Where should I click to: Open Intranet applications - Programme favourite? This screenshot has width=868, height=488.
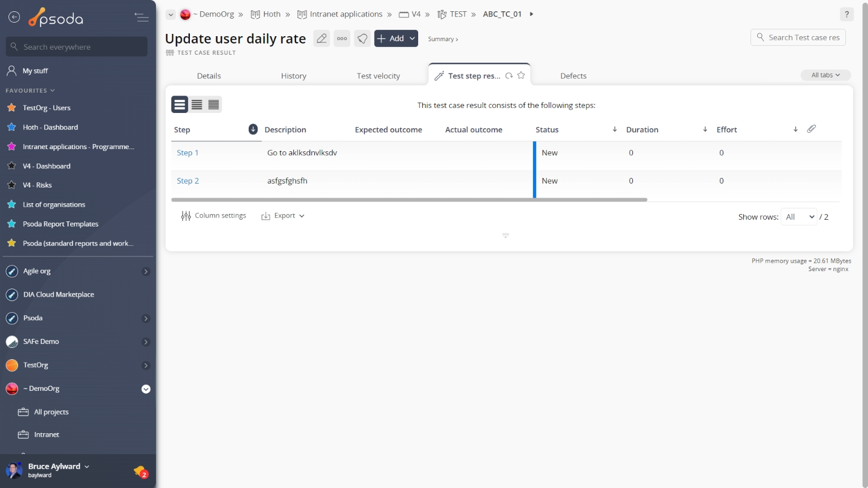tap(78, 147)
